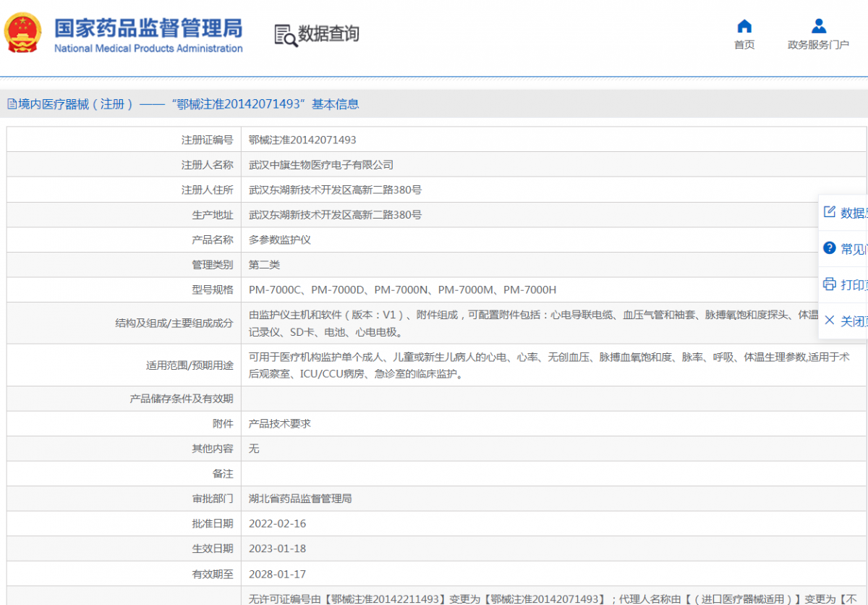Click the 型号规格 row label

click(212, 289)
